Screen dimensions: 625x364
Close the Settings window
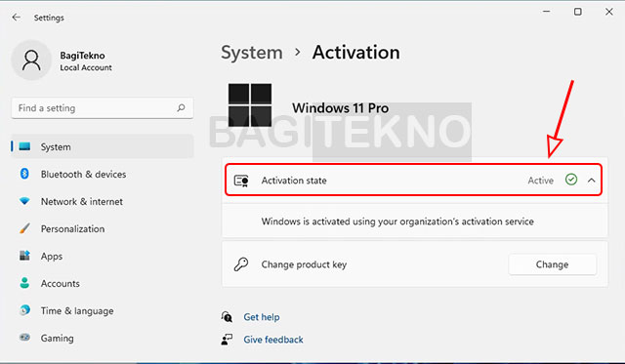[609, 12]
